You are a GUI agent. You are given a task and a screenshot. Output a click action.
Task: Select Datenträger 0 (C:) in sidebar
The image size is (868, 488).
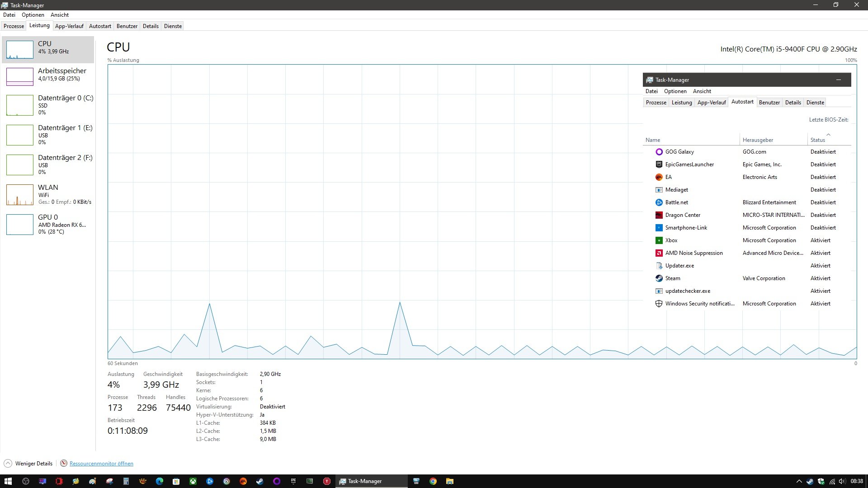click(x=48, y=105)
